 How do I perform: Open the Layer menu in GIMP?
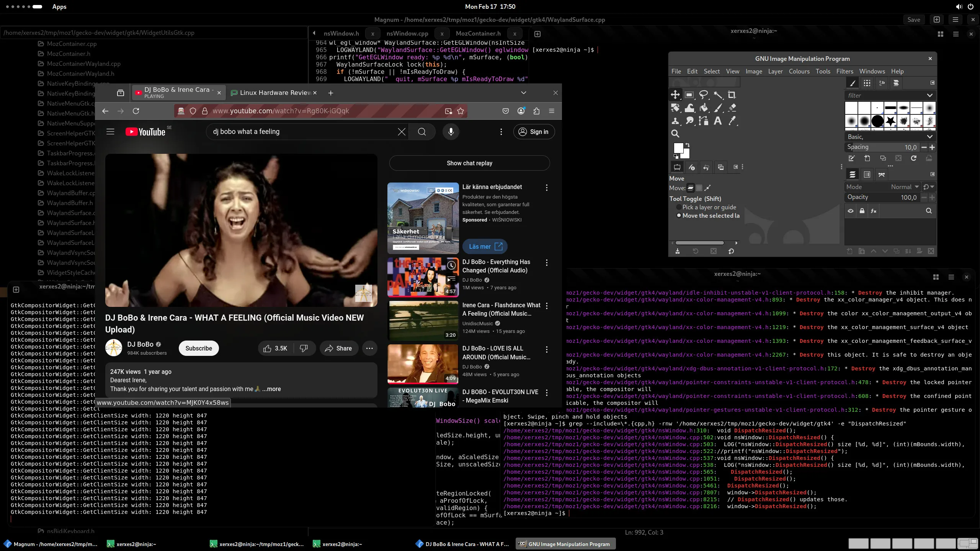(775, 71)
